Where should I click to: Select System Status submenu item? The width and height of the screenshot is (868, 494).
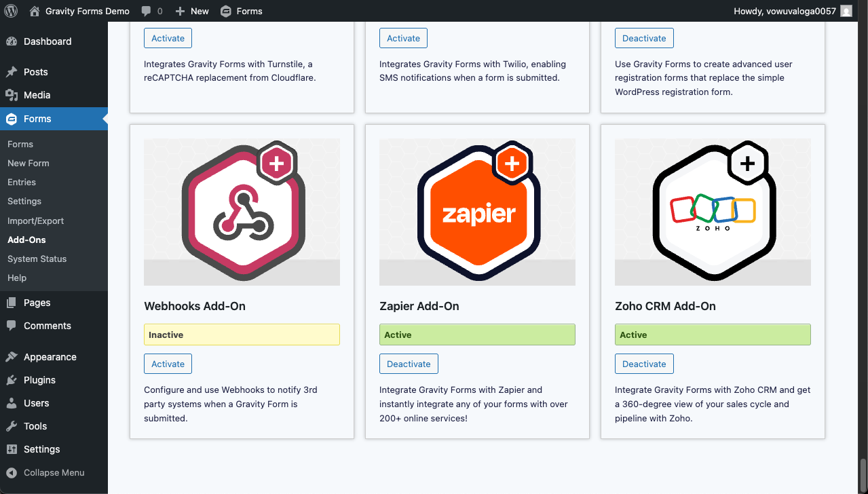37,259
